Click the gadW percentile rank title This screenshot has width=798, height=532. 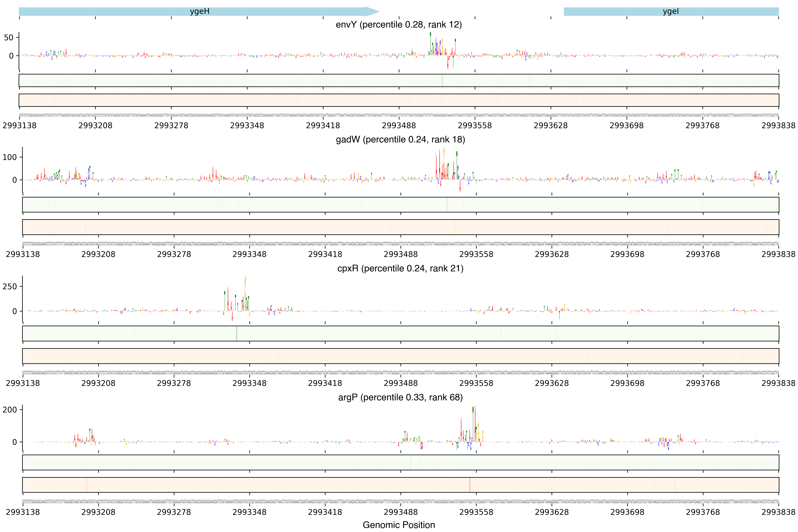point(400,139)
